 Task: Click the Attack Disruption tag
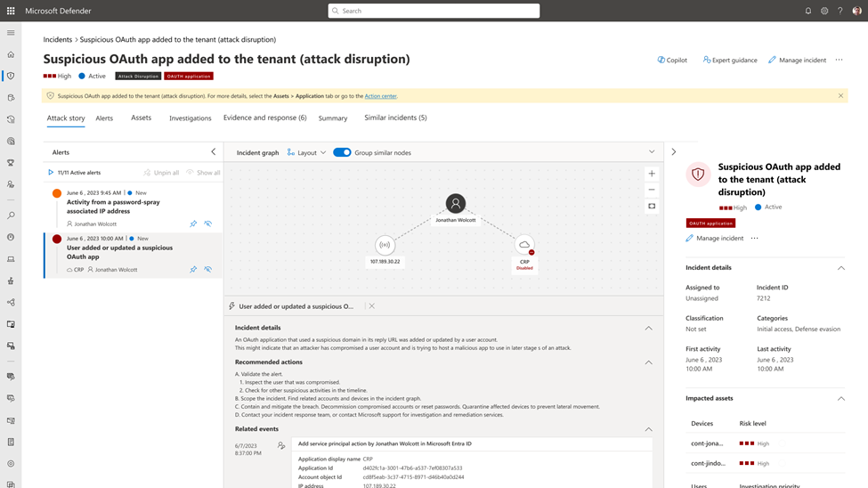click(x=138, y=76)
